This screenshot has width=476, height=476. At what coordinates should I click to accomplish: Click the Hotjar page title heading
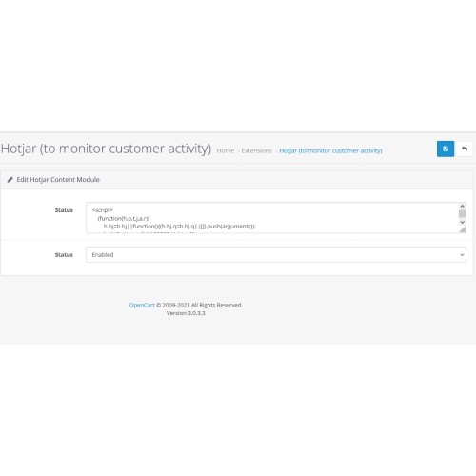coord(106,149)
